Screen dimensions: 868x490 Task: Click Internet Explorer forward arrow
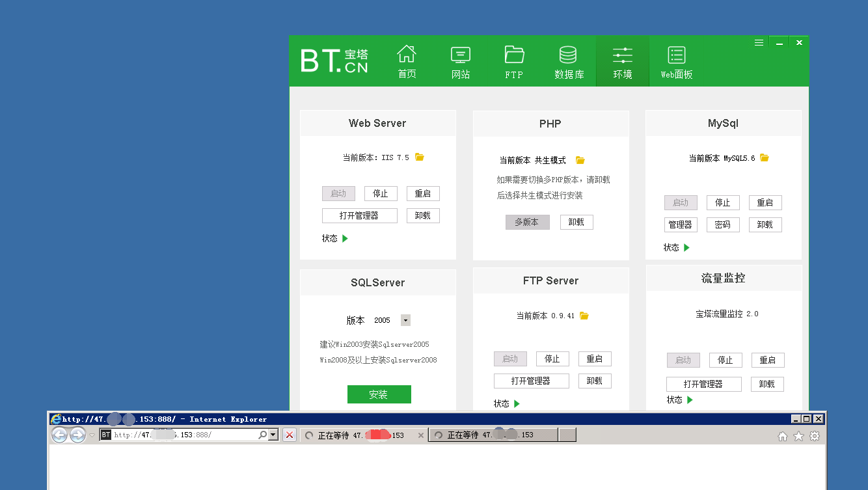pos(77,435)
